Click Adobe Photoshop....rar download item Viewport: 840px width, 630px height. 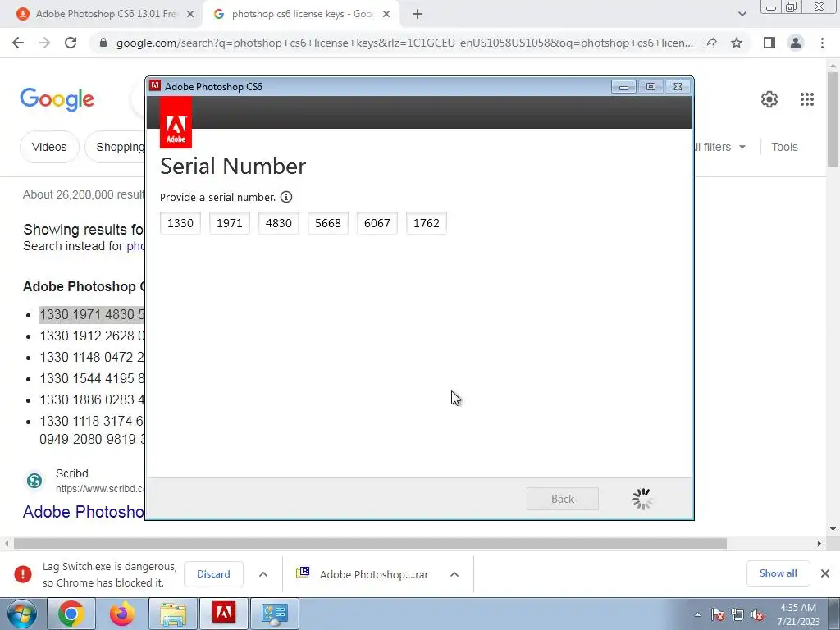point(374,574)
